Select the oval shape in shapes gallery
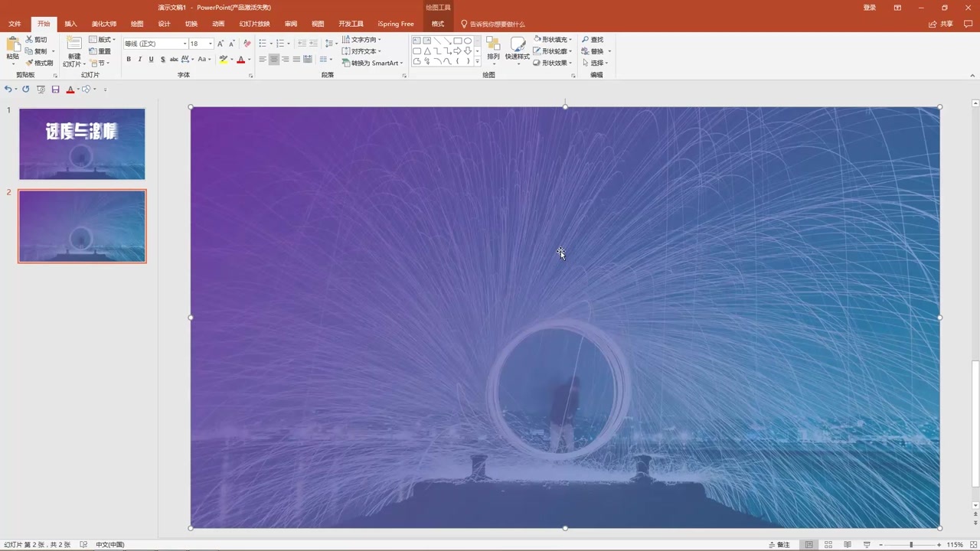Screen dimensions: 980x551 (468, 41)
